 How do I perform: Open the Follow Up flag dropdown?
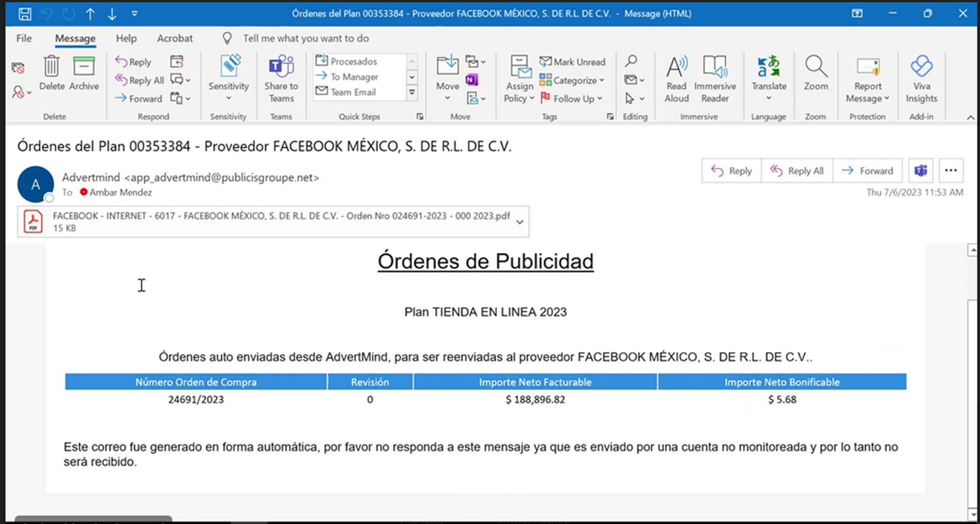[x=571, y=98]
